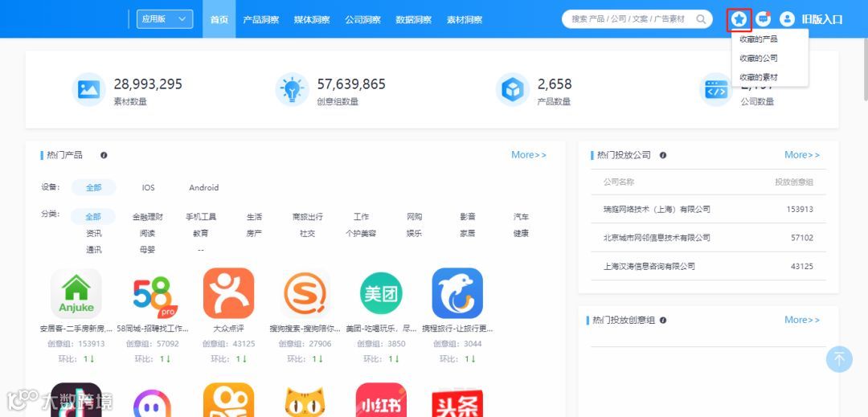Click the user profile avatar icon
868x417 pixels.
tap(787, 19)
